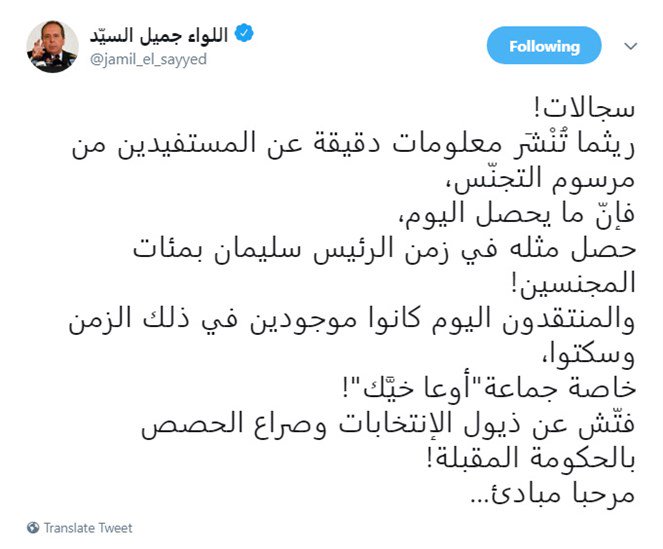Click the Translate Tweet link

tap(88, 528)
